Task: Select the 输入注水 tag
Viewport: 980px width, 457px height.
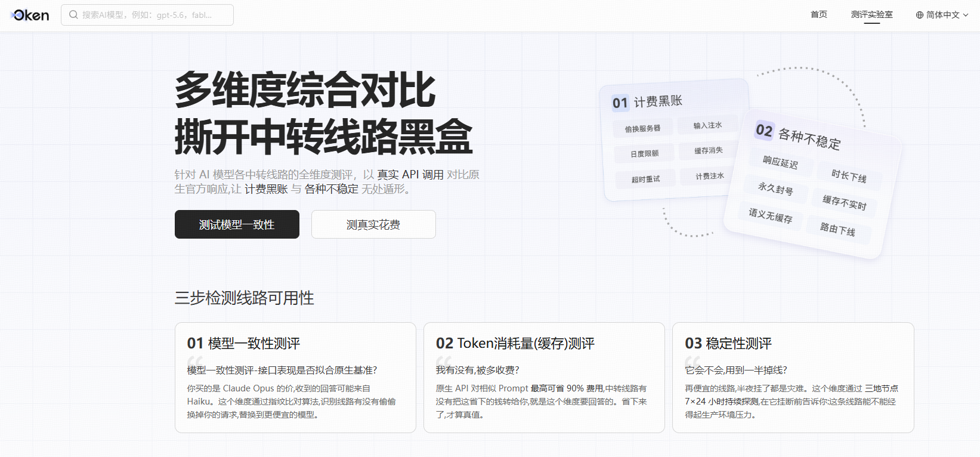Action: pyautogui.click(x=707, y=125)
